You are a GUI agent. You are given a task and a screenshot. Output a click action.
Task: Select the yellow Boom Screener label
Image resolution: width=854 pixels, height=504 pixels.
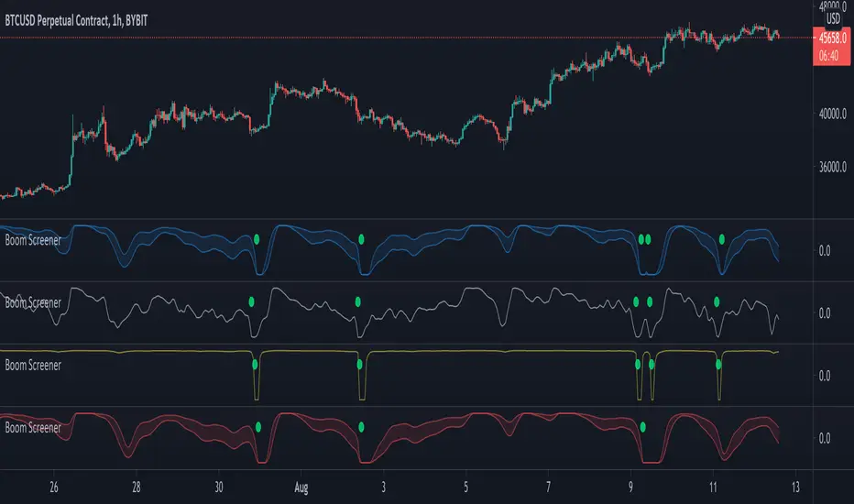[33, 365]
